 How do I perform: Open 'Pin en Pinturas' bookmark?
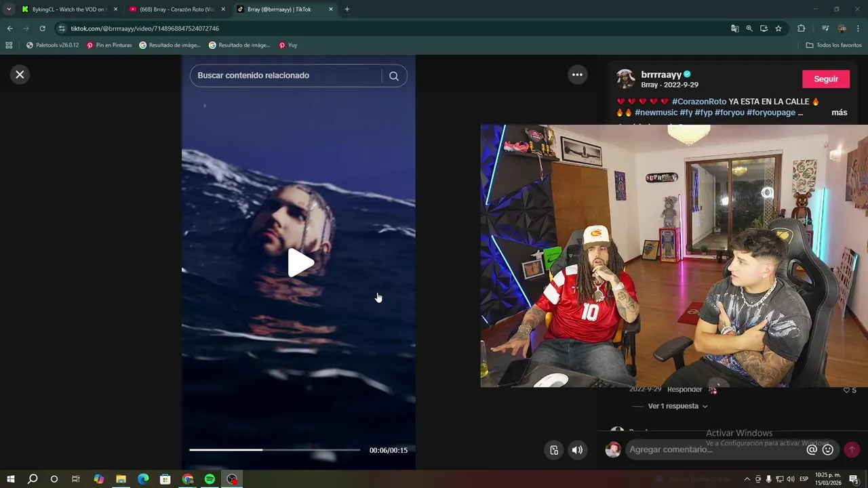[109, 45]
